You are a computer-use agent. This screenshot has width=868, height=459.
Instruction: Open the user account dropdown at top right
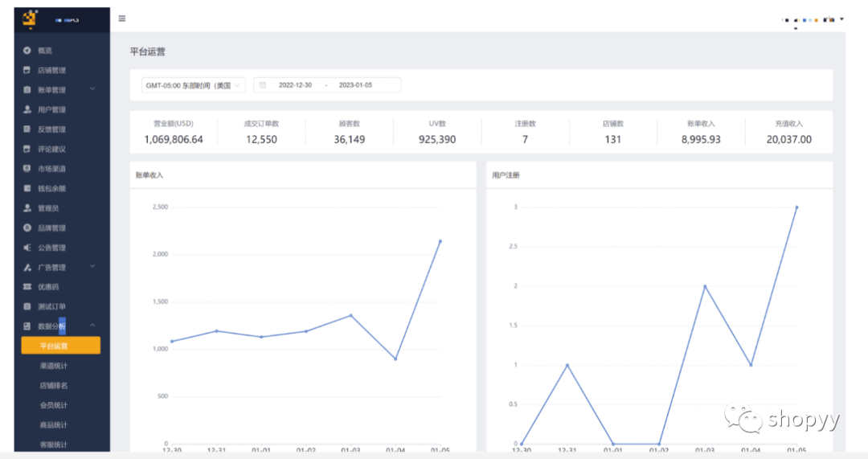point(841,19)
